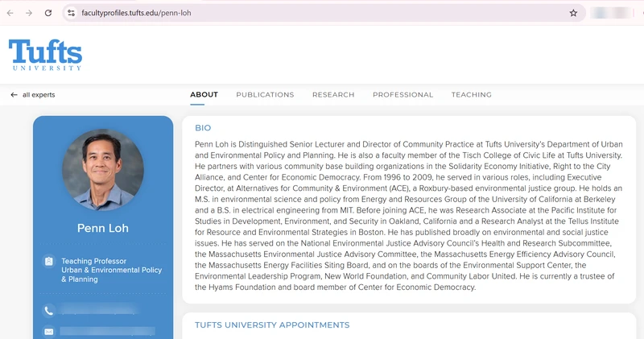This screenshot has width=644, height=339.
Task: Click the browser back arrow
Action: (x=10, y=13)
